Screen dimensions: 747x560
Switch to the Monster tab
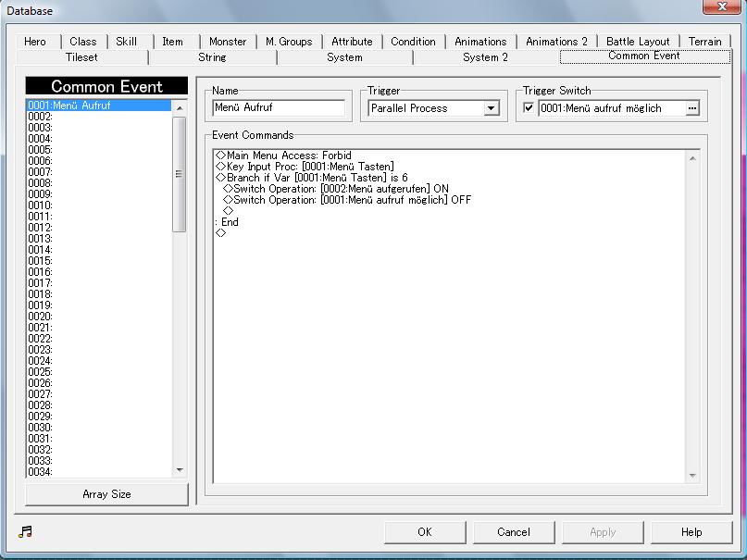tap(228, 42)
